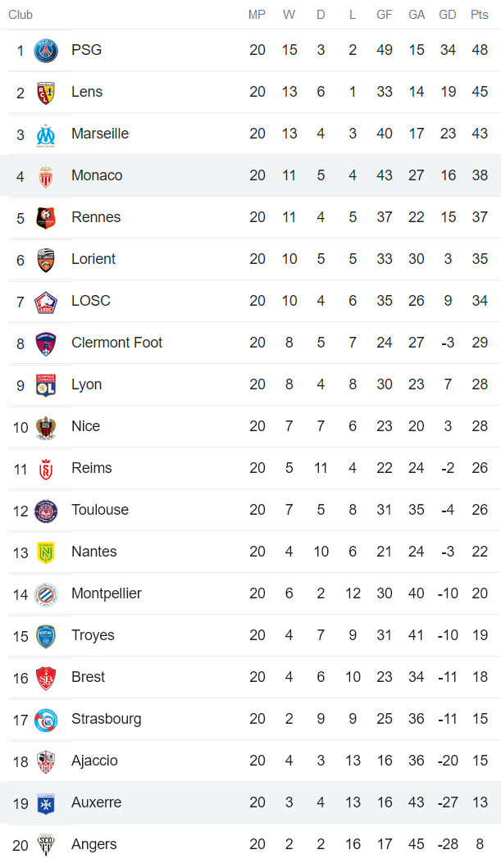Click the Montpellier club logo
This screenshot has height=868, width=501.
(x=46, y=594)
